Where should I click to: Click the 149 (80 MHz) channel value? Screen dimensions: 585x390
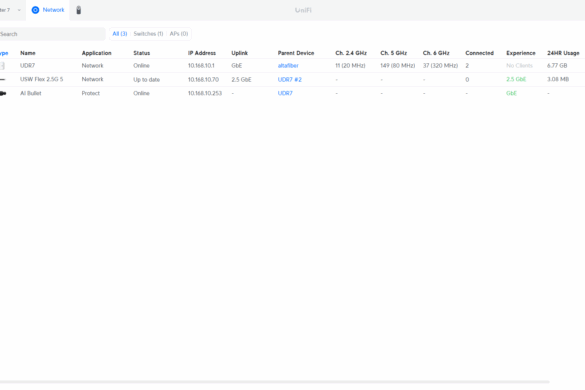click(x=398, y=66)
